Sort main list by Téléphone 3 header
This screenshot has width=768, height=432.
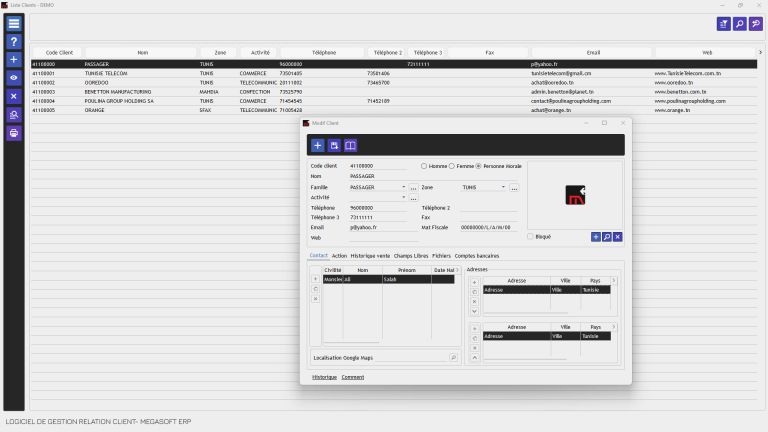(428, 52)
